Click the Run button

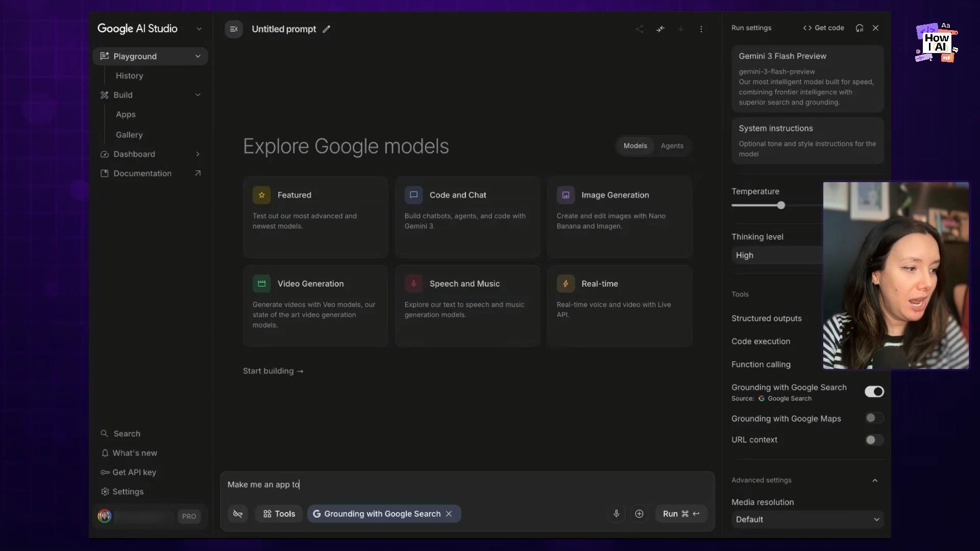(681, 514)
